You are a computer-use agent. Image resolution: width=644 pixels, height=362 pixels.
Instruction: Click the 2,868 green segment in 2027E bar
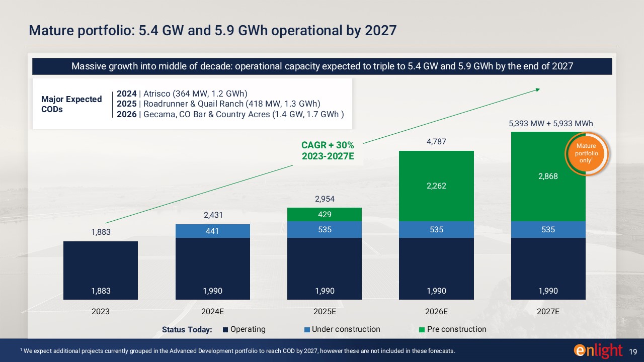point(548,176)
